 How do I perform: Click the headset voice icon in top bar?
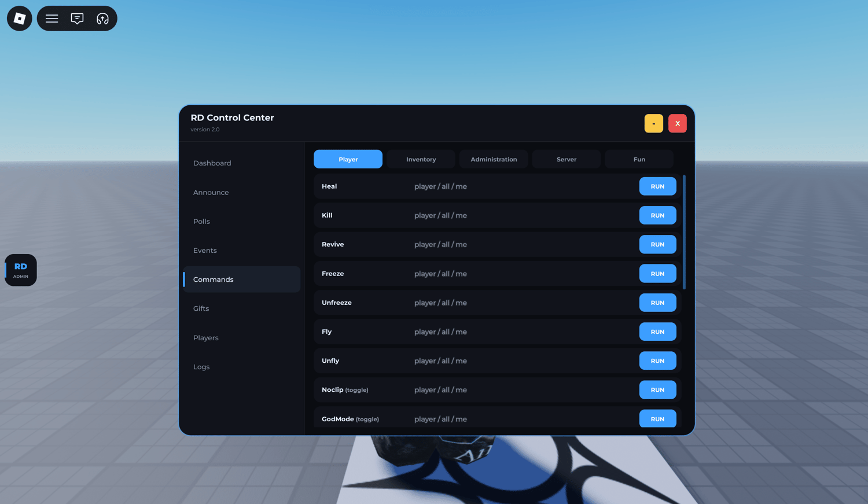(x=102, y=19)
